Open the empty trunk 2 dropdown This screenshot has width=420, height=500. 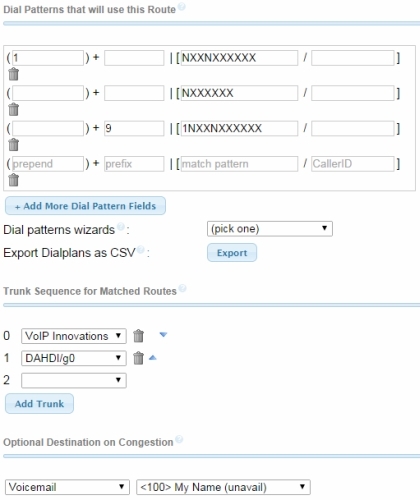coord(74,380)
